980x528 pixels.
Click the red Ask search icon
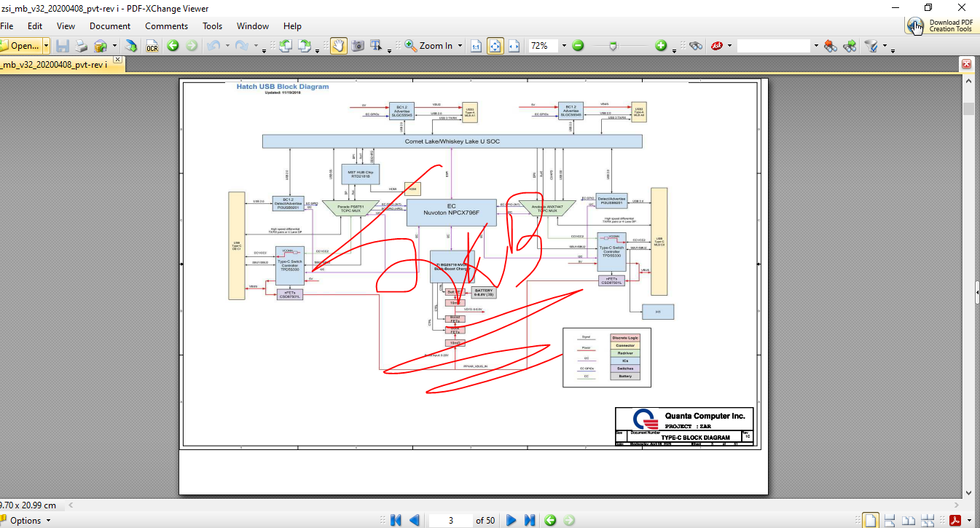click(x=717, y=46)
